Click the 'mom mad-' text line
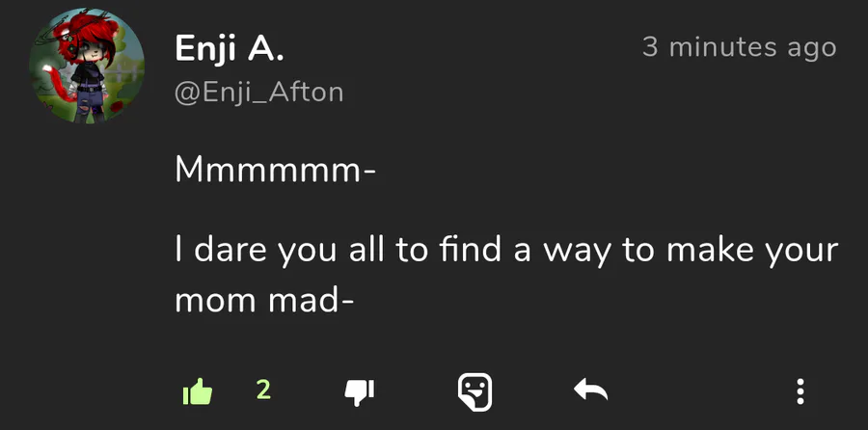The image size is (868, 430). click(x=264, y=300)
